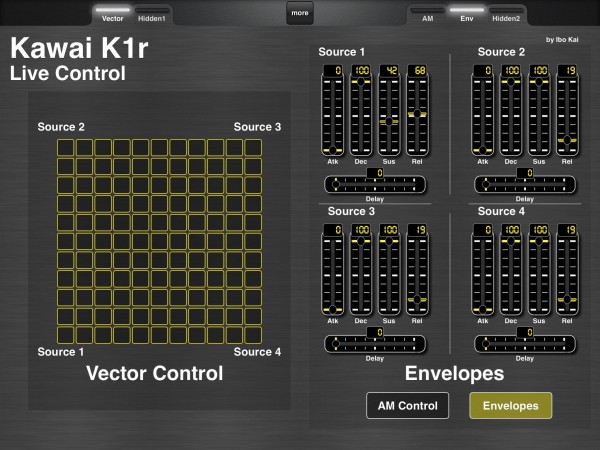
Task: Adjust Source 3 Rel slider
Action: tap(417, 275)
